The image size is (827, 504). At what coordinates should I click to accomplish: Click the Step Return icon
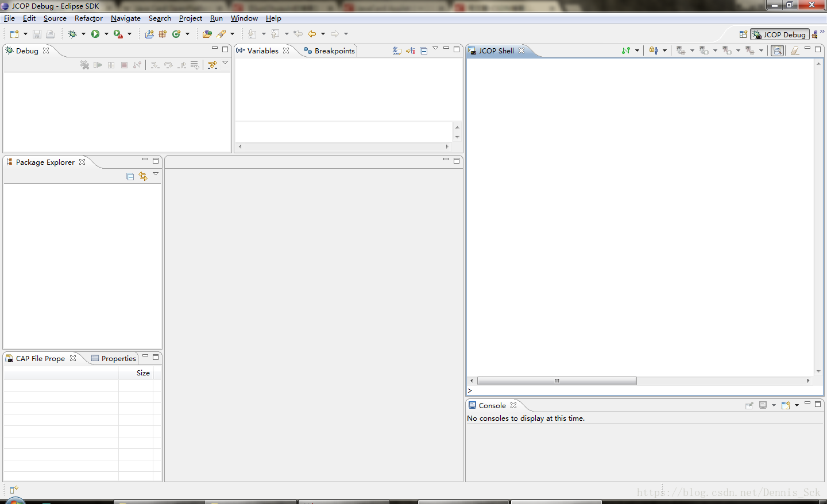pos(181,65)
